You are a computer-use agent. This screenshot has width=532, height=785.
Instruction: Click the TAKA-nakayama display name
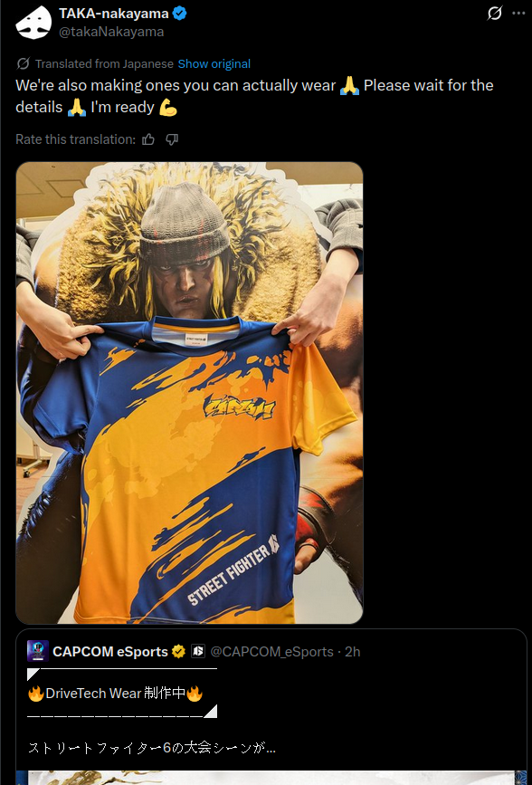click(x=114, y=14)
